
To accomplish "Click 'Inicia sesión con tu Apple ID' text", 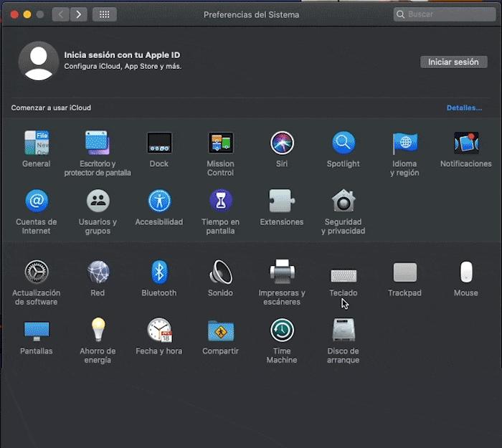I will pyautogui.click(x=122, y=55).
